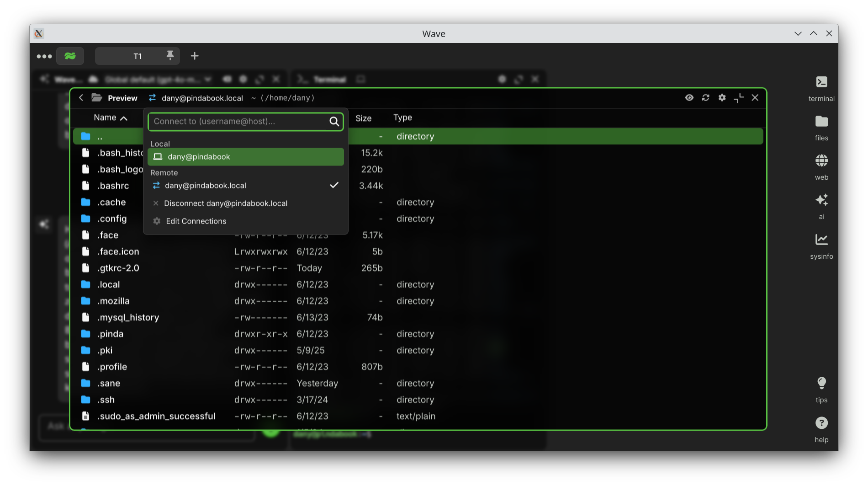
Task: Close the Preview block
Action: tap(755, 97)
